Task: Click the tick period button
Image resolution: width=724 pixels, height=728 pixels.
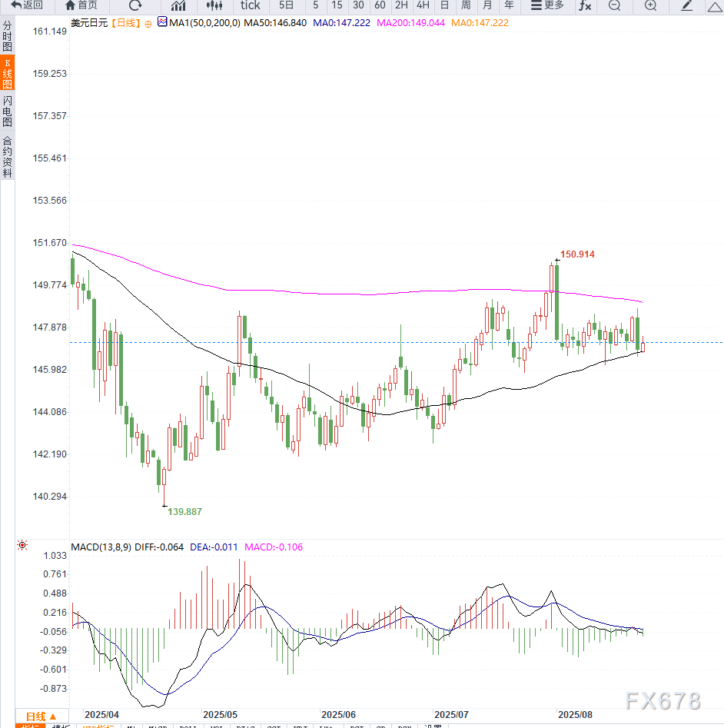Action: [x=250, y=5]
